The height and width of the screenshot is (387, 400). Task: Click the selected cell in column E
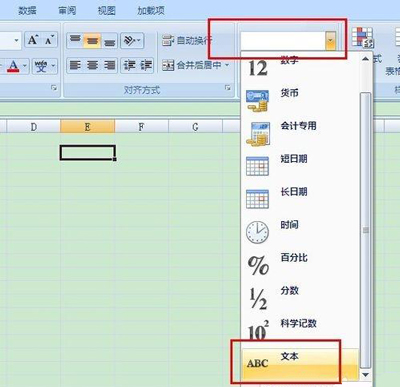coord(88,153)
